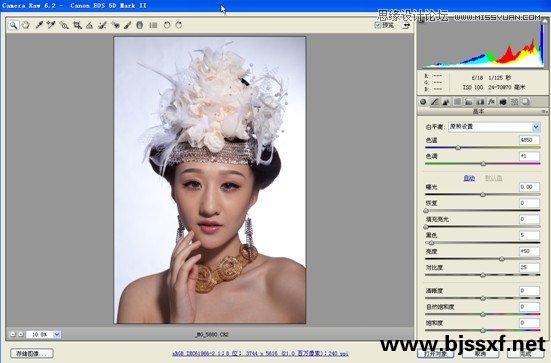Screen dimensions: 551x363
Task: Select the Adjustment Brush tool
Action: coord(127,25)
